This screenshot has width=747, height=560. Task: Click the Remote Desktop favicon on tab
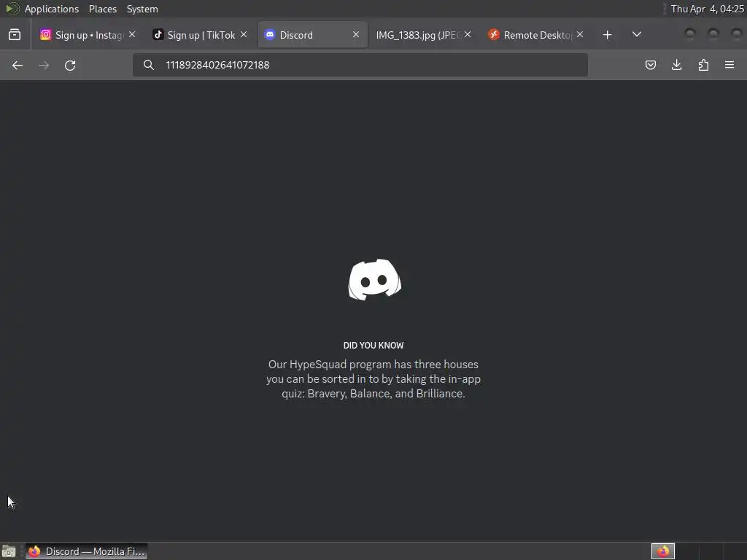point(494,35)
